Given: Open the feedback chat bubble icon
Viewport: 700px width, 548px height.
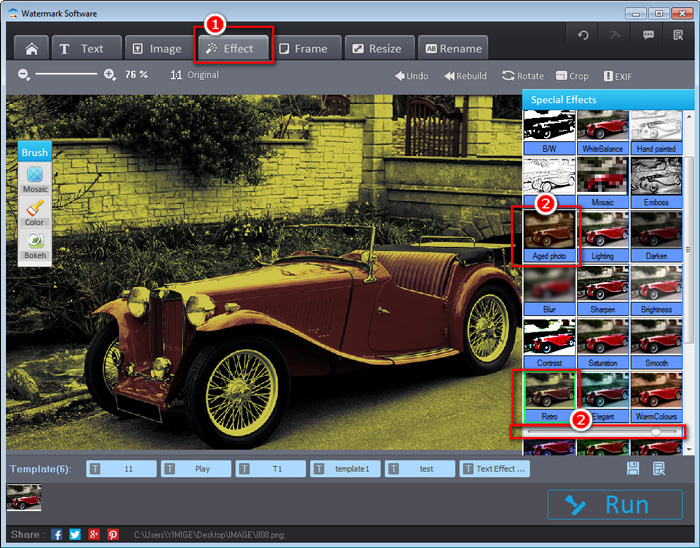Looking at the screenshot, I should click(x=648, y=35).
